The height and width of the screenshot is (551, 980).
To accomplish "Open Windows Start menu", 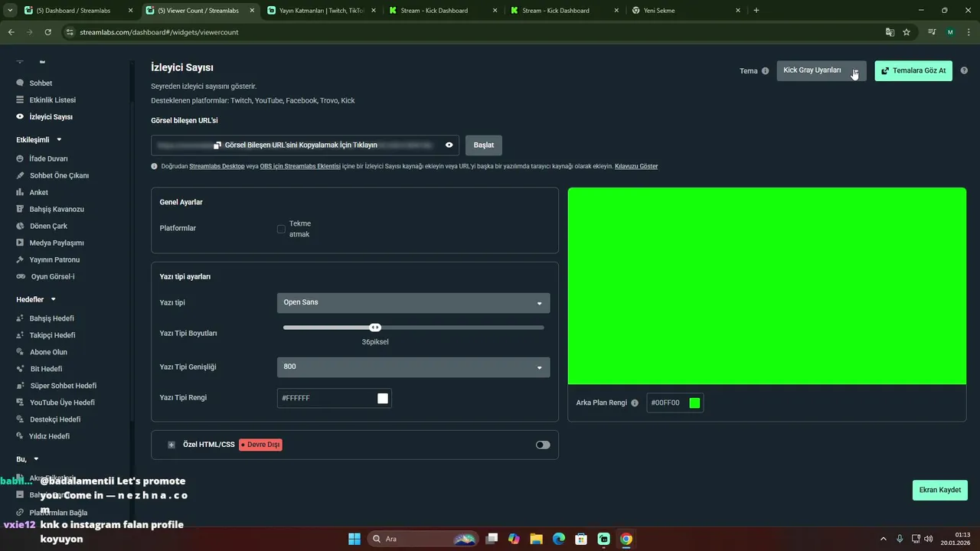I will coord(354,539).
